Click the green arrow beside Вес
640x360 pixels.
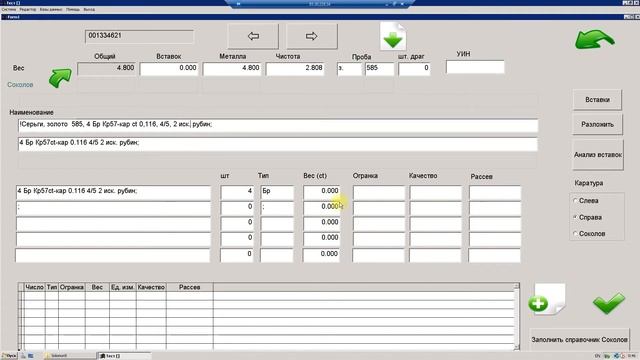[60, 78]
